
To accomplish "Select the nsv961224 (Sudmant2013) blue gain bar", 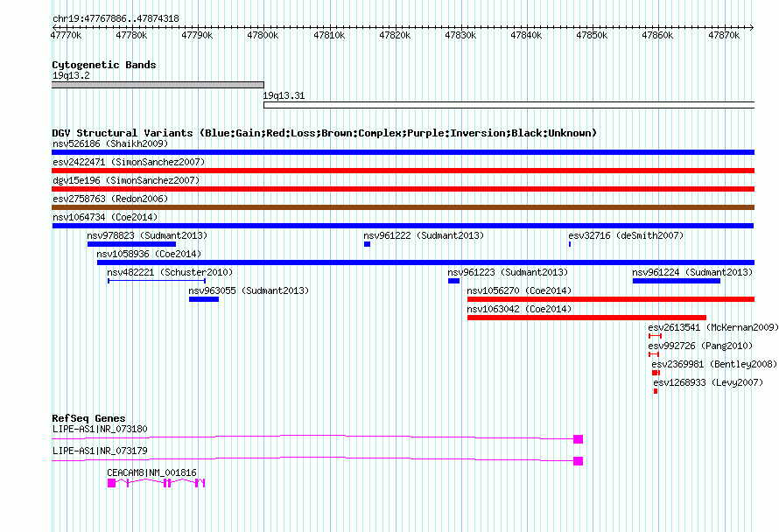I will (677, 281).
